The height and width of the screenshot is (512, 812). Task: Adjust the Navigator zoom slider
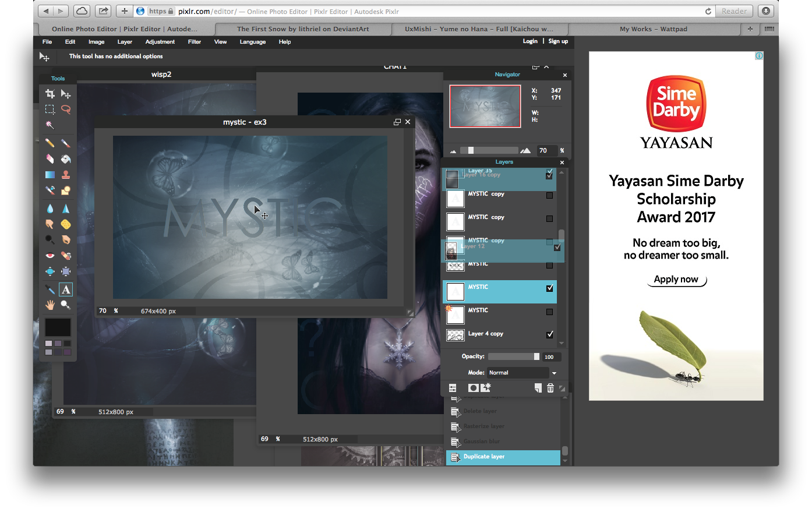pyautogui.click(x=489, y=150)
